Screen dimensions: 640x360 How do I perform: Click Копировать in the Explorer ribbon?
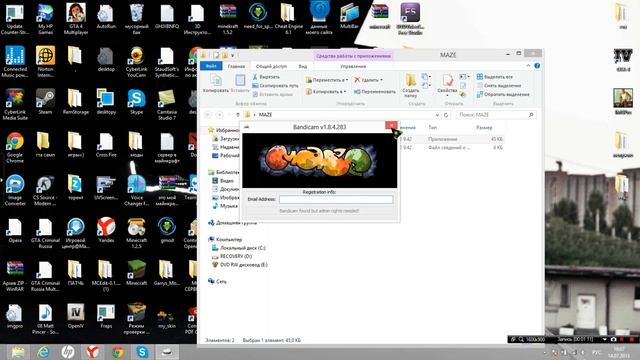click(x=216, y=84)
